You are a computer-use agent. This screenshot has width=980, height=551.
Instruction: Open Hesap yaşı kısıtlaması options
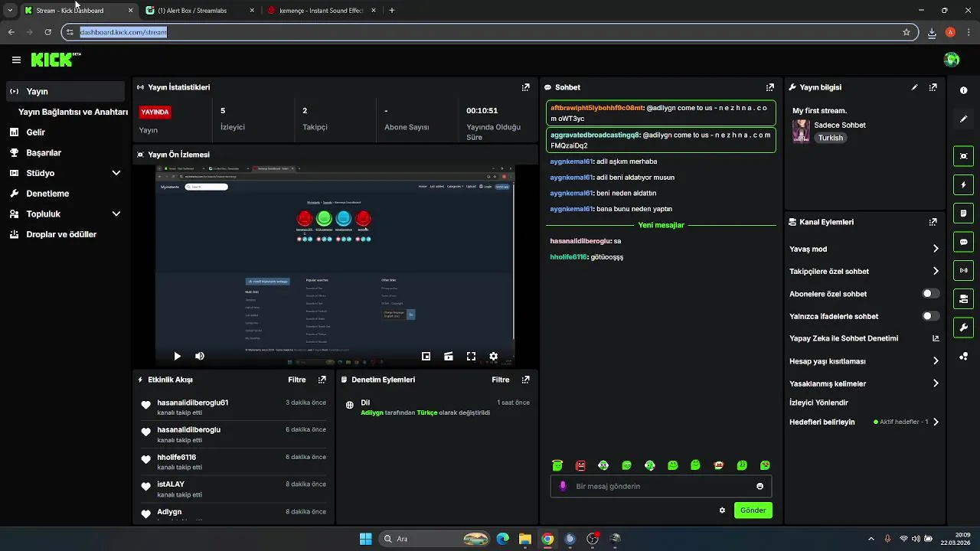[x=936, y=361]
